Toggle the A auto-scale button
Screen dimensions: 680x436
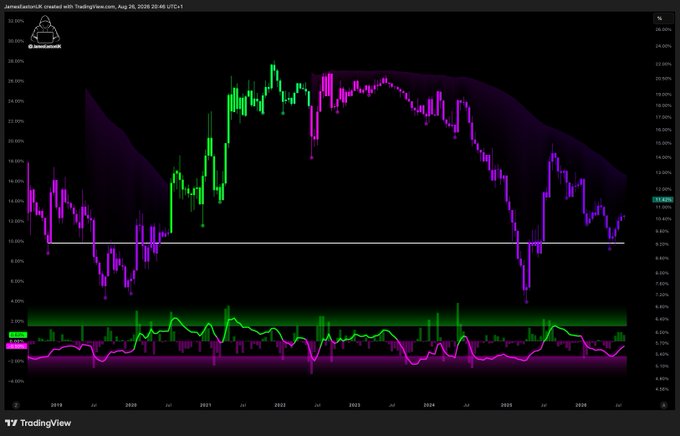664,405
